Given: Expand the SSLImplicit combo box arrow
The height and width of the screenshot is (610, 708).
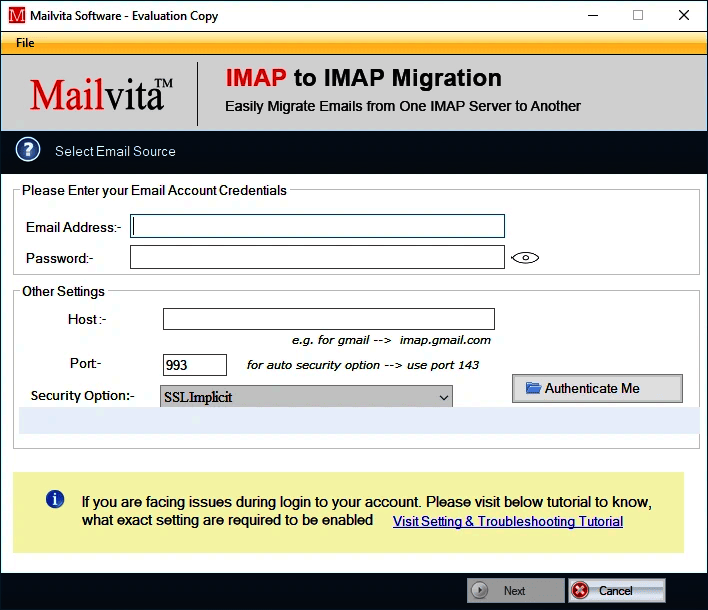Looking at the screenshot, I should [x=443, y=397].
